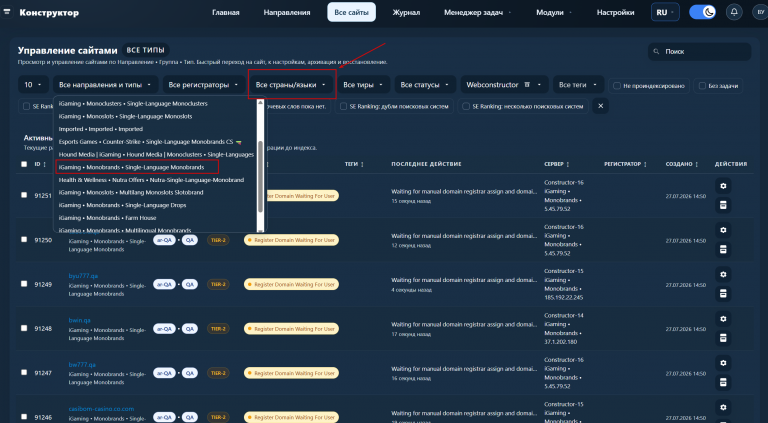Viewport: 768px width, 423px height.
Task: Click archive icon for site 91250
Action: tap(723, 250)
